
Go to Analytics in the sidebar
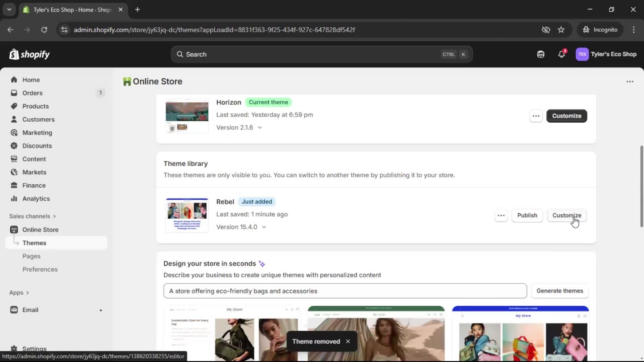click(x=36, y=199)
